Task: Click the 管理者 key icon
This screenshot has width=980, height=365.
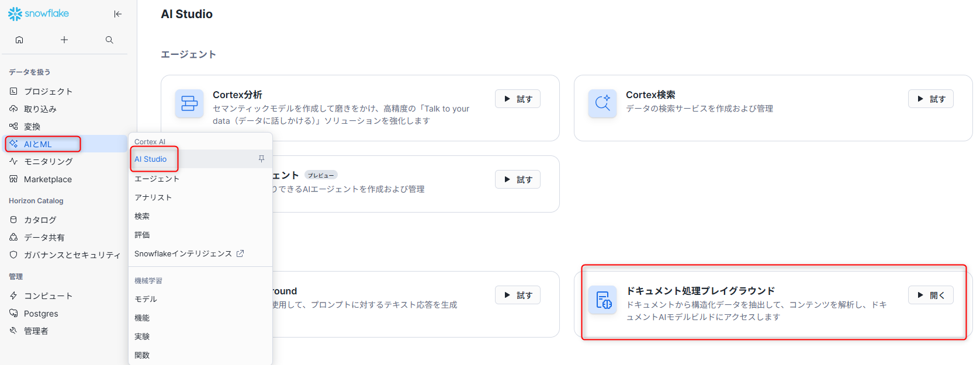Action: click(13, 331)
